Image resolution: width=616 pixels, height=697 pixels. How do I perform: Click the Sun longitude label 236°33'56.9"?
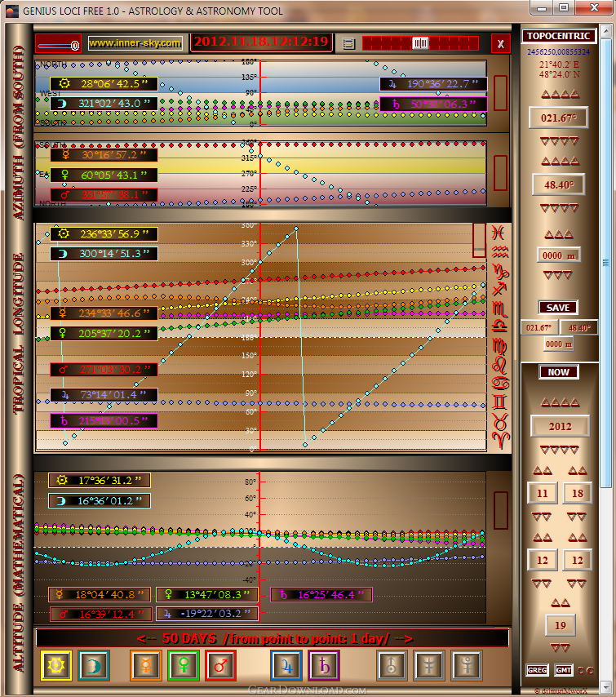pos(104,233)
